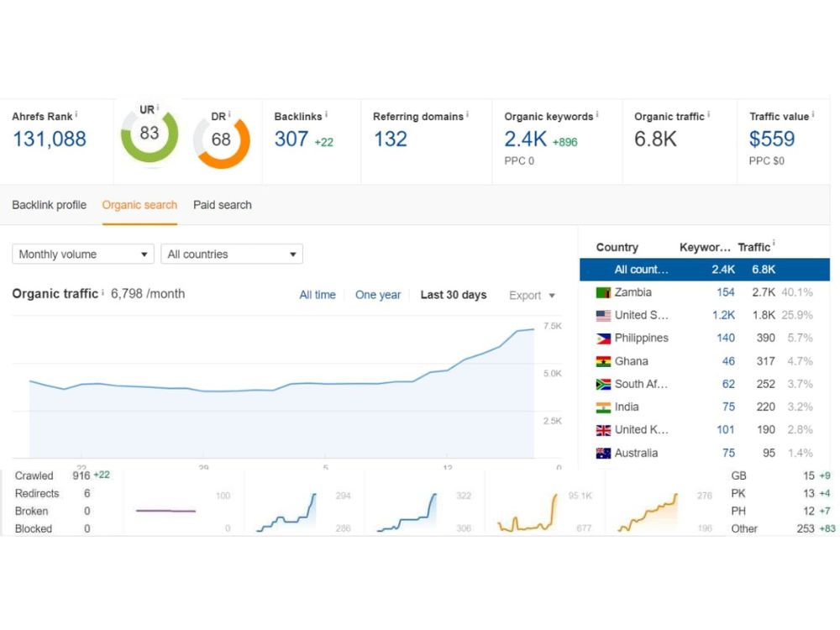Click the Other 253 row
This screenshot has width=840, height=630.
point(783,528)
